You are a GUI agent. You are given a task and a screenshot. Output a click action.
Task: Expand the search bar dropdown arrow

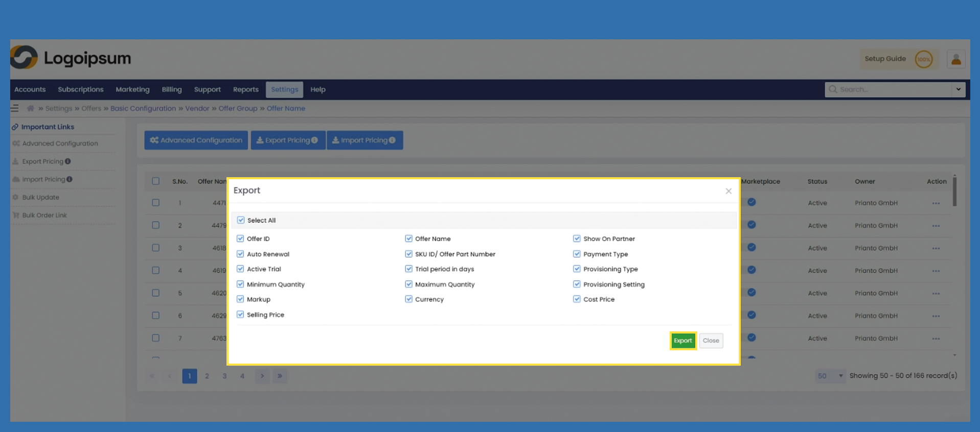pyautogui.click(x=958, y=89)
